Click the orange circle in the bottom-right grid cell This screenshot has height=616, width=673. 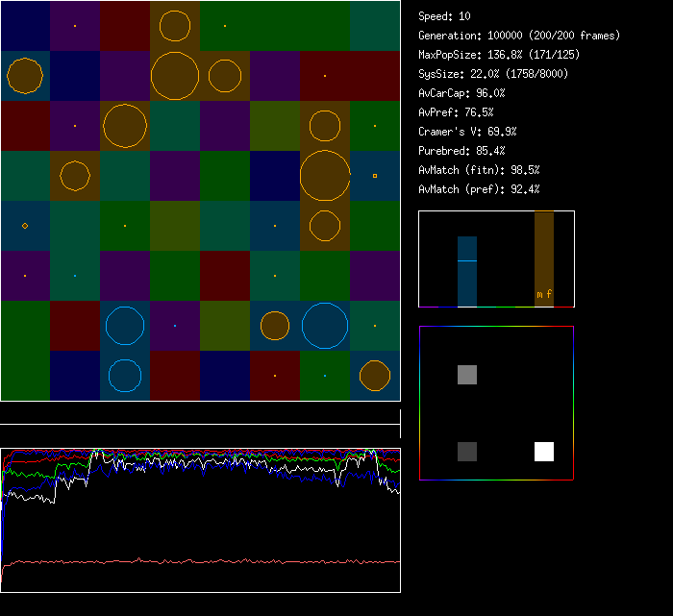375,376
